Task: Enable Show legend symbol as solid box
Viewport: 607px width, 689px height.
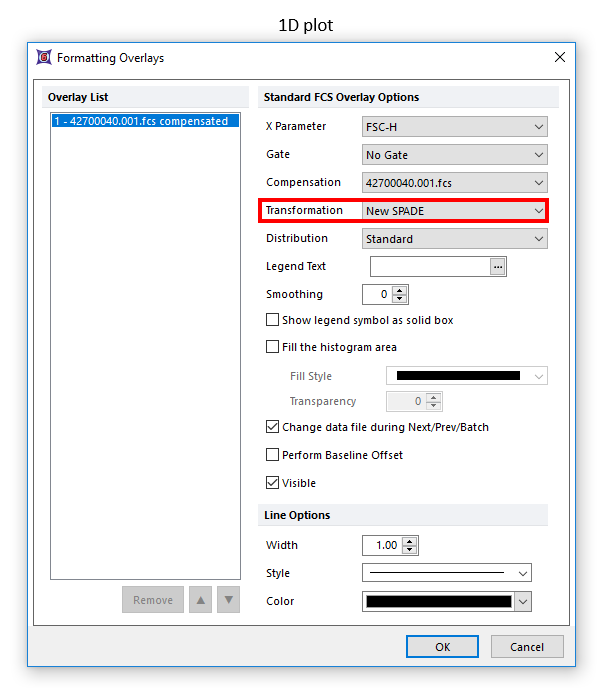Action: pyautogui.click(x=273, y=320)
